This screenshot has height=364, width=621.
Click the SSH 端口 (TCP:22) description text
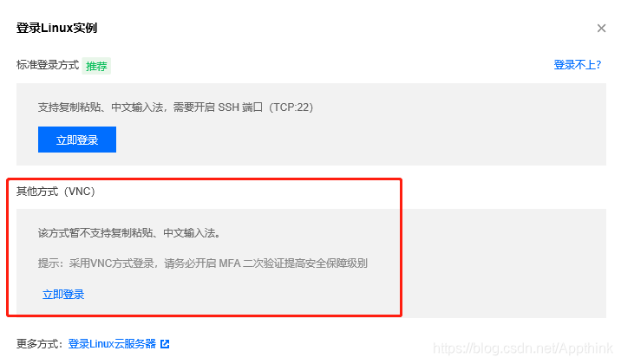click(x=175, y=107)
